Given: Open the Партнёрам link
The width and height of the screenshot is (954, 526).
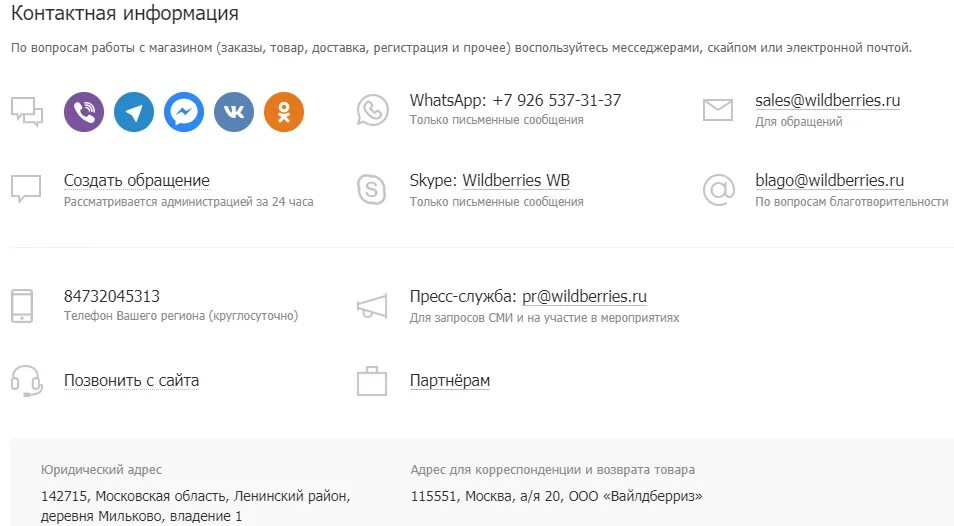Looking at the screenshot, I should click(450, 381).
